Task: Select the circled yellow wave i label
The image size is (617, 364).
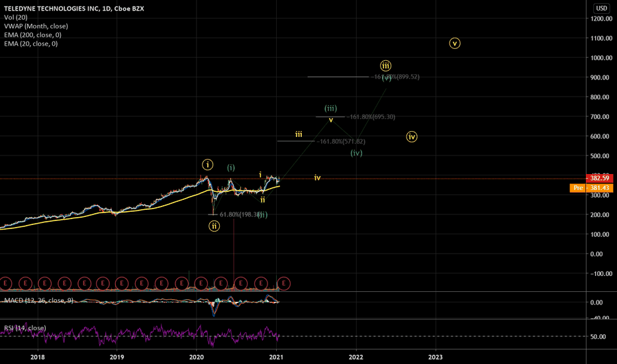Action: click(208, 165)
